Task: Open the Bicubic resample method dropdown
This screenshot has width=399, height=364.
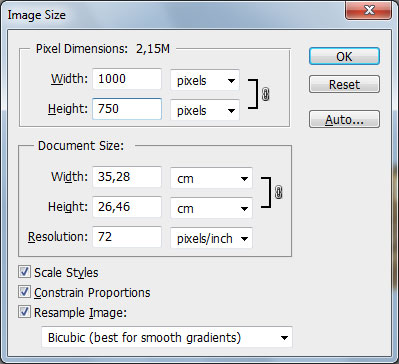Action: pyautogui.click(x=167, y=337)
